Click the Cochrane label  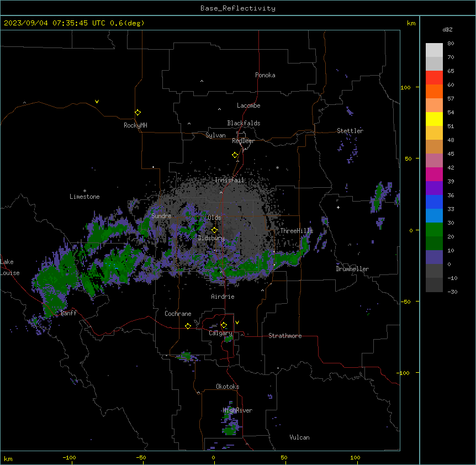coord(178,314)
